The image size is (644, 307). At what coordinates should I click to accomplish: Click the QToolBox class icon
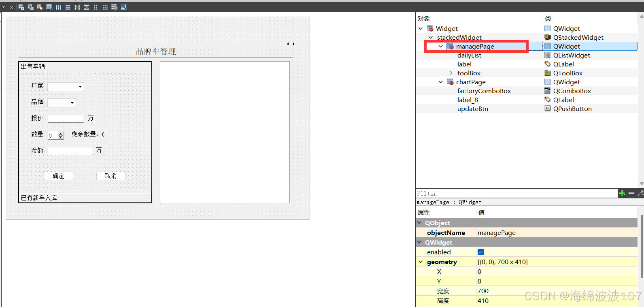tap(548, 73)
